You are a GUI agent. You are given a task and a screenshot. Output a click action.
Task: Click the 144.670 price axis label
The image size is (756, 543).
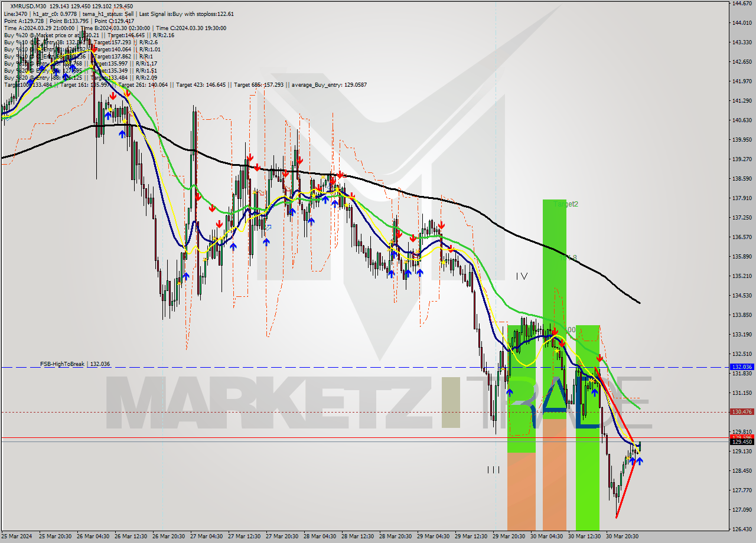742,4
